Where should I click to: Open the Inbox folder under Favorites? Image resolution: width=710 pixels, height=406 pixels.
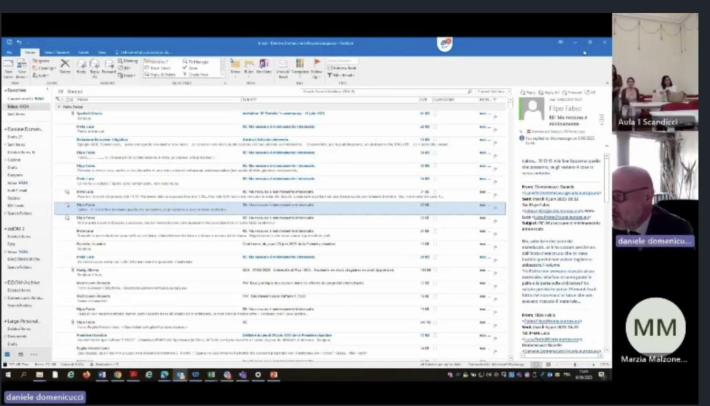coord(20,106)
